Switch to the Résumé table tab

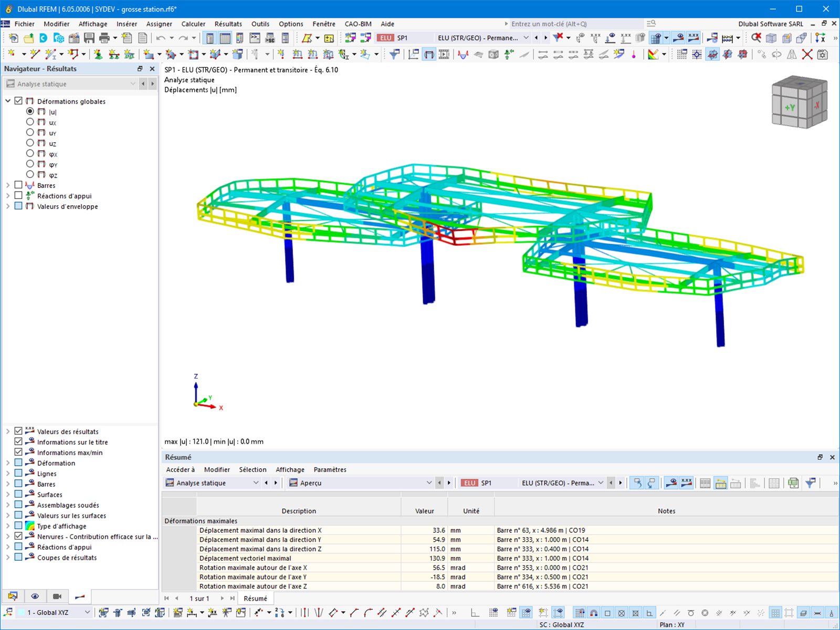coord(256,598)
